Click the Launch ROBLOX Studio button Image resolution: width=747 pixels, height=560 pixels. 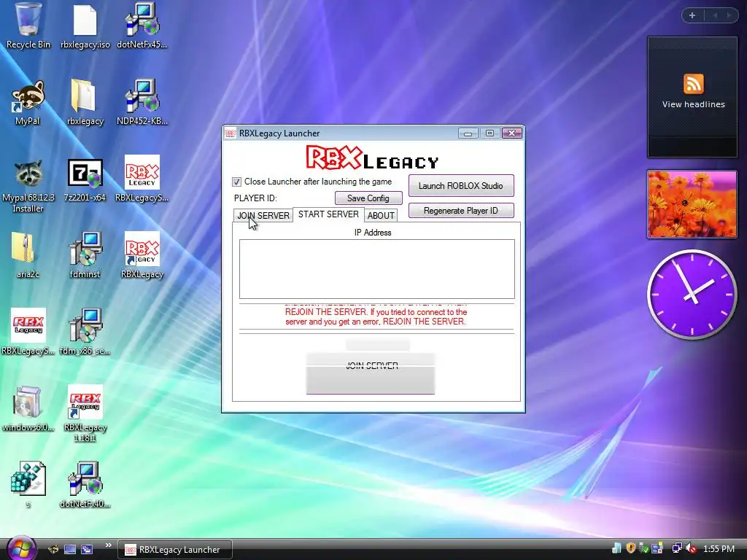point(461,186)
